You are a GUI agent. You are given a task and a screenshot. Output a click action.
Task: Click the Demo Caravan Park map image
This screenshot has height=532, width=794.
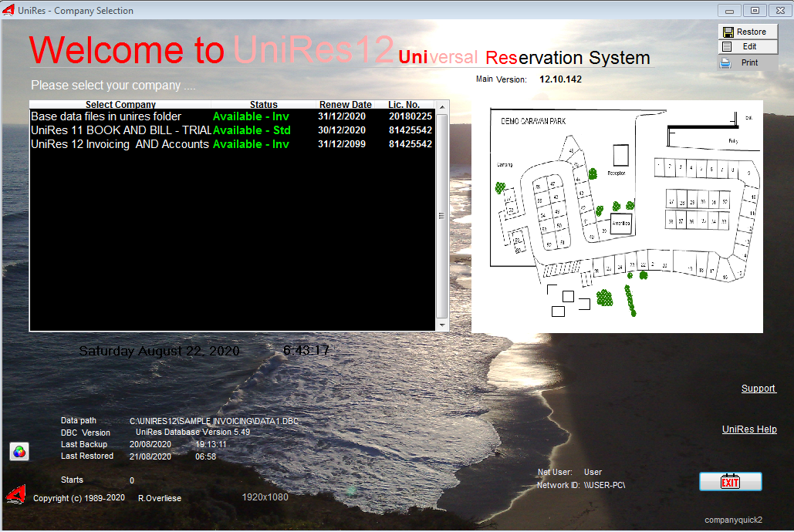[x=617, y=217]
